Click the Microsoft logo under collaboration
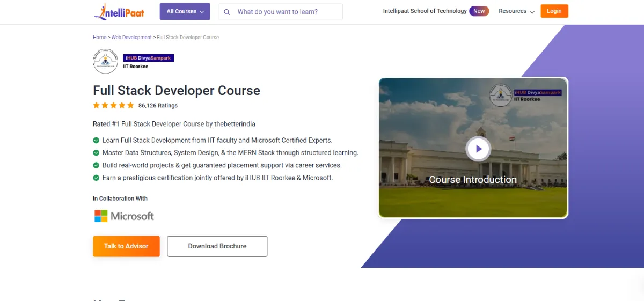 click(x=124, y=216)
